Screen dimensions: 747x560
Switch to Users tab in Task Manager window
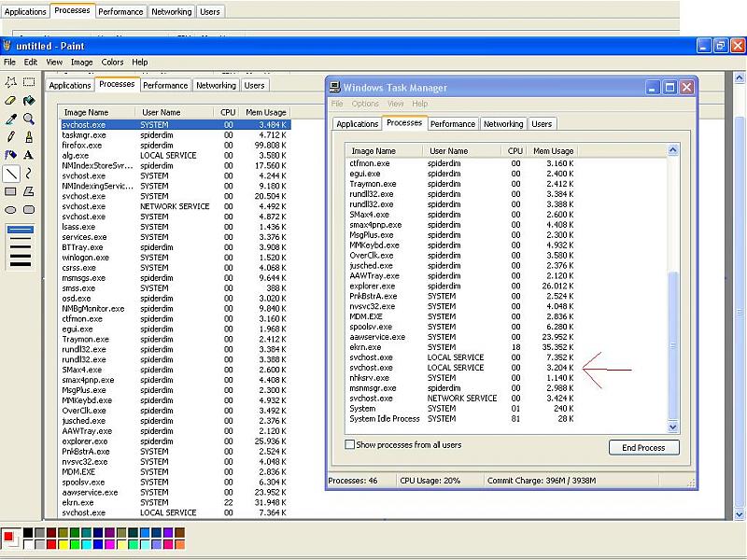(542, 124)
